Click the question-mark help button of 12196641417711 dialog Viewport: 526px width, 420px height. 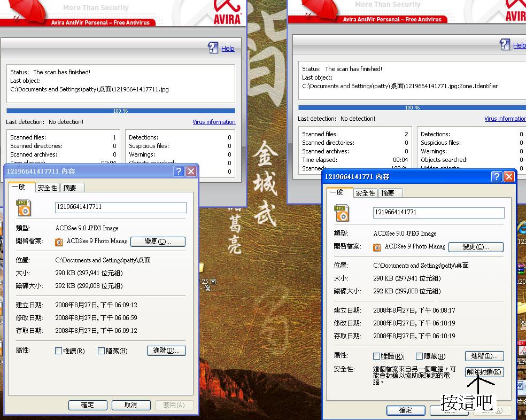179,172
